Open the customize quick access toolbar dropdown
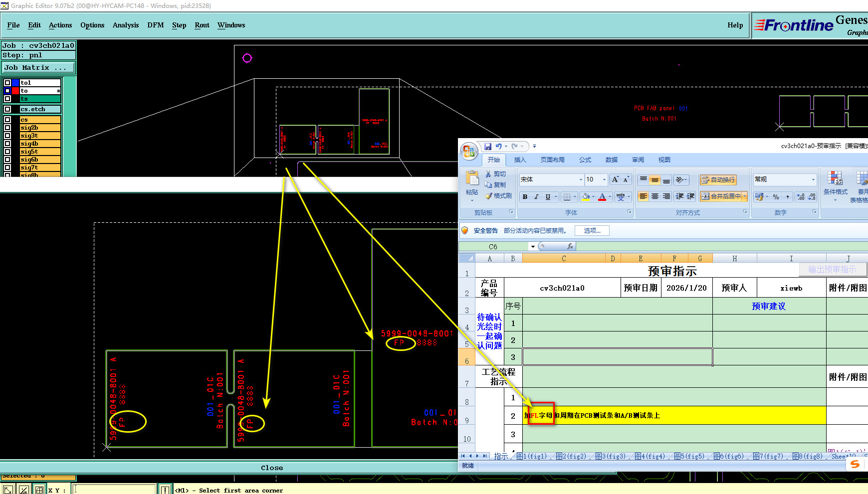The height and width of the screenshot is (494, 868). pos(534,147)
